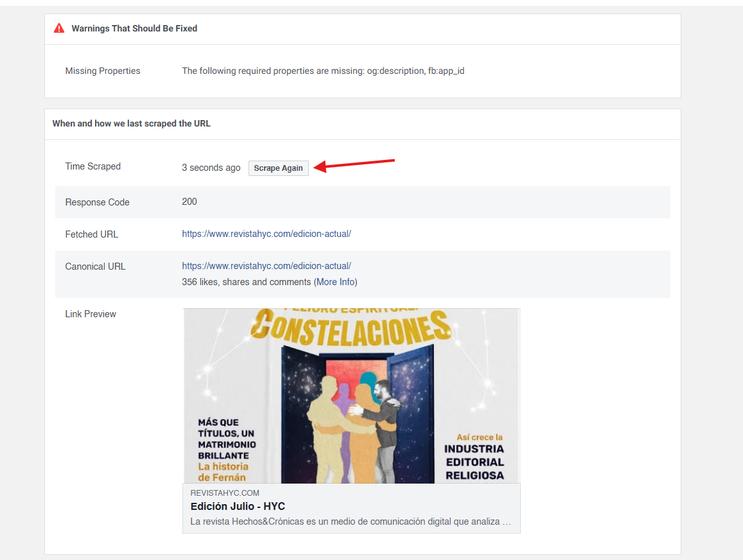Click the More Info link

335,282
